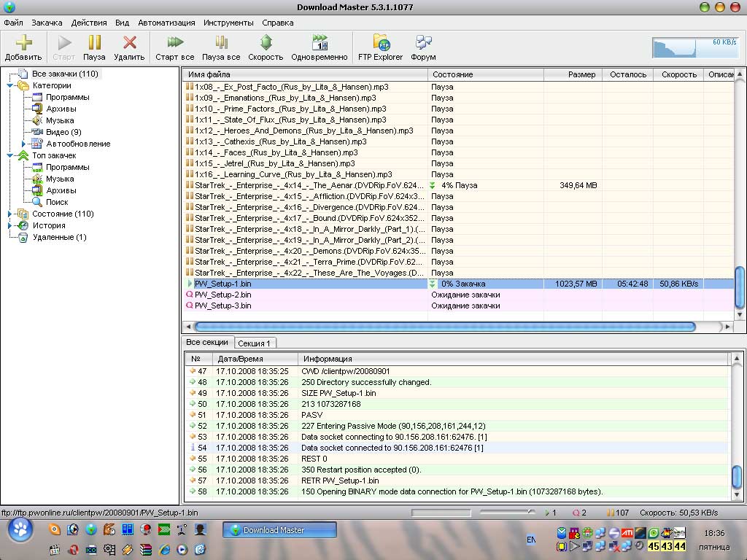The image size is (747, 560).
Task: Expand the Автообновление tree node
Action: (23, 144)
